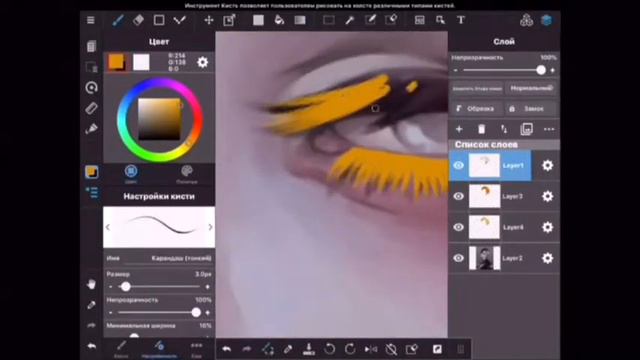This screenshot has height=360, width=640.
Task: Click the white background color swatch
Action: click(x=141, y=62)
